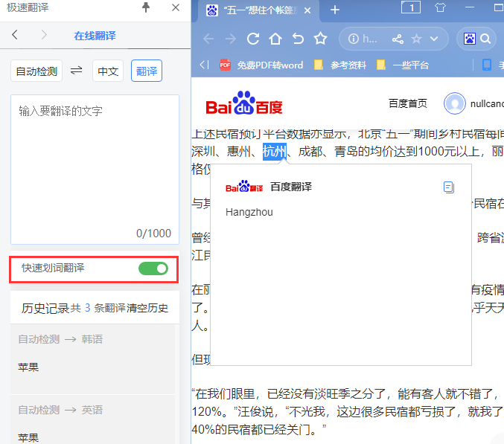This screenshot has width=504, height=444.
Task: Navigate forward in browser
Action: [x=231, y=39]
